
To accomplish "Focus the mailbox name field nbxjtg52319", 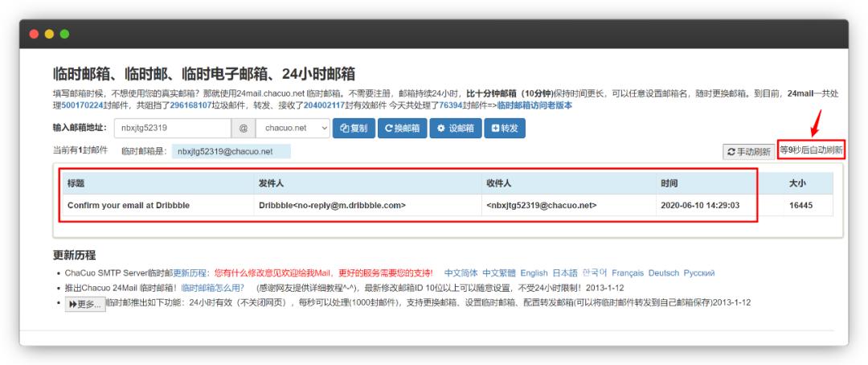I will coord(173,128).
